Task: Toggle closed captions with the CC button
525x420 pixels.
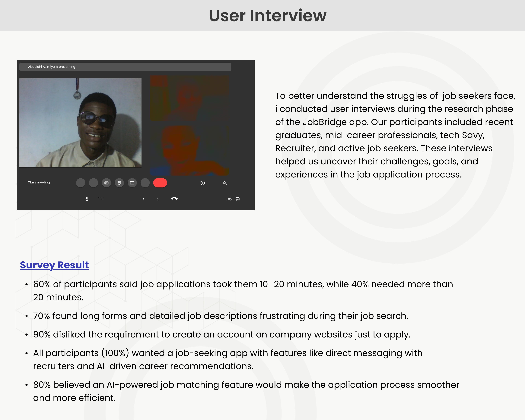Action: pyautogui.click(x=106, y=183)
